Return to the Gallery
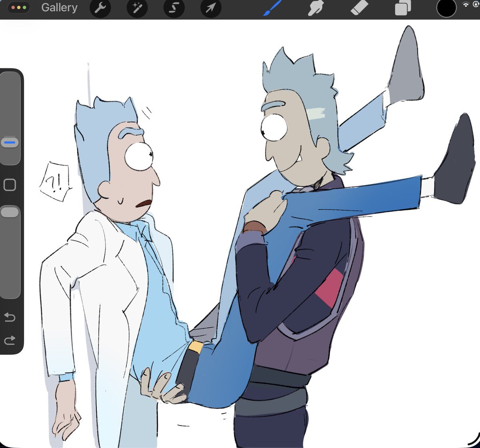Screen dimensions: 480x448 [59, 8]
